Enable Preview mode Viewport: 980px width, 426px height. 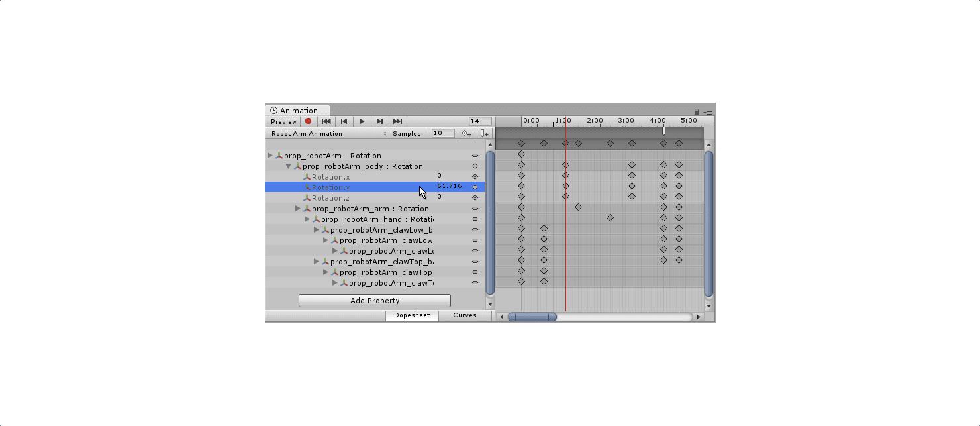(283, 121)
